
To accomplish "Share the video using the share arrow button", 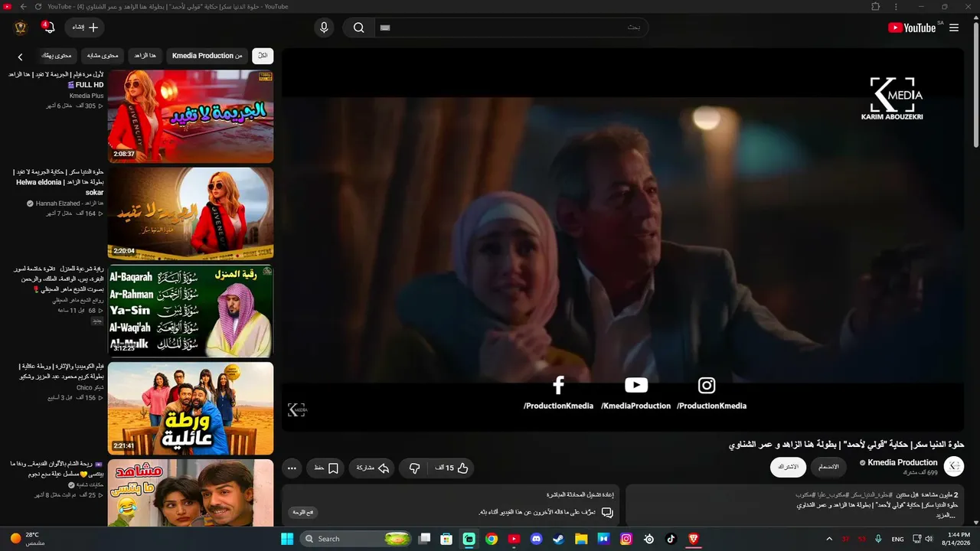I will [373, 468].
